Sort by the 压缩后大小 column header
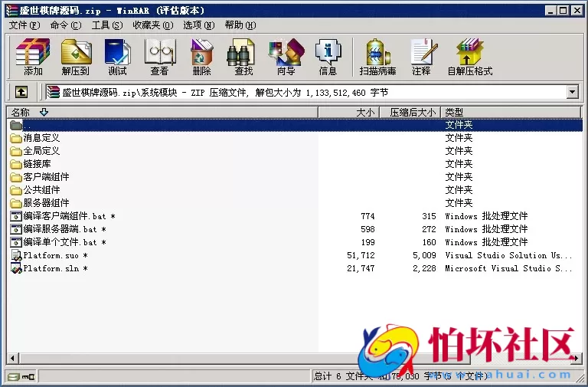Viewport: 588px width, 387px height. coord(410,112)
